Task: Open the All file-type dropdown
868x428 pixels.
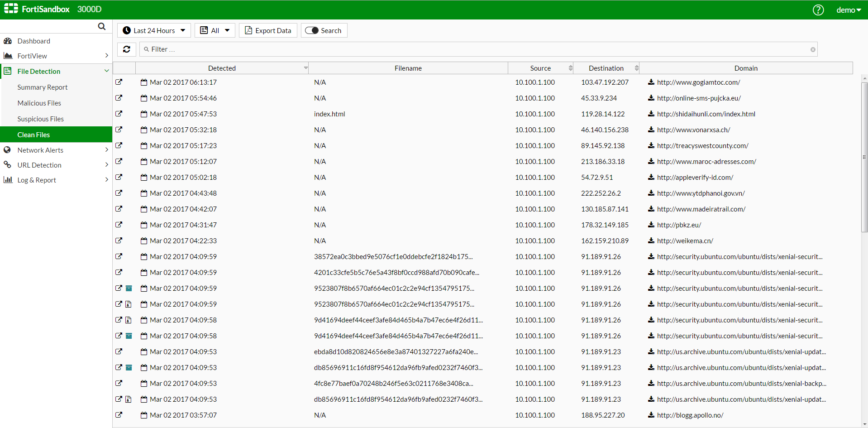Action: [215, 30]
